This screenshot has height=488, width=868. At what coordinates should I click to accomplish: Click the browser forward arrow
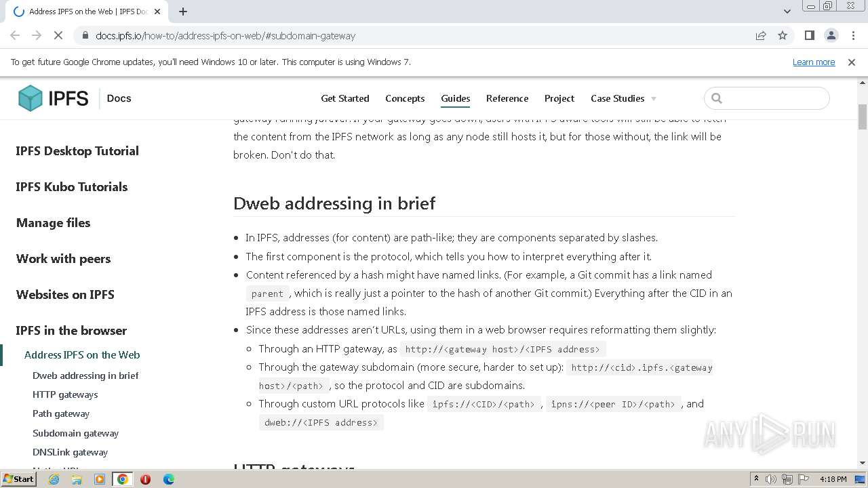(x=37, y=36)
